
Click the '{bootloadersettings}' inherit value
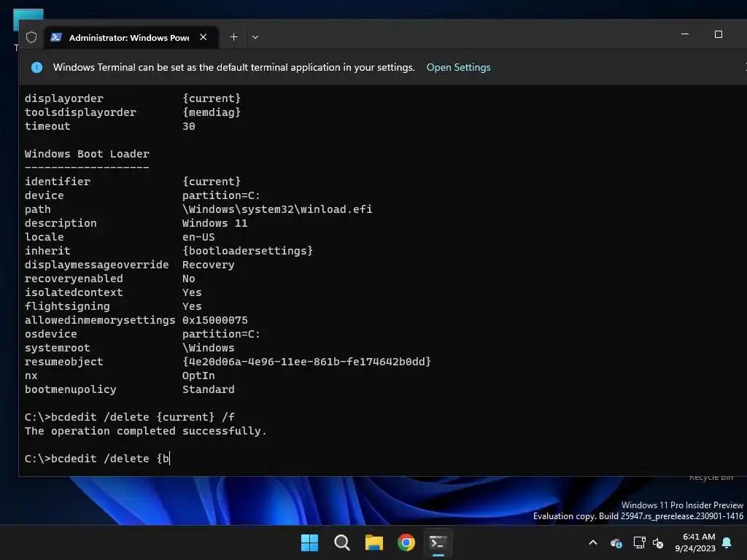coord(247,251)
